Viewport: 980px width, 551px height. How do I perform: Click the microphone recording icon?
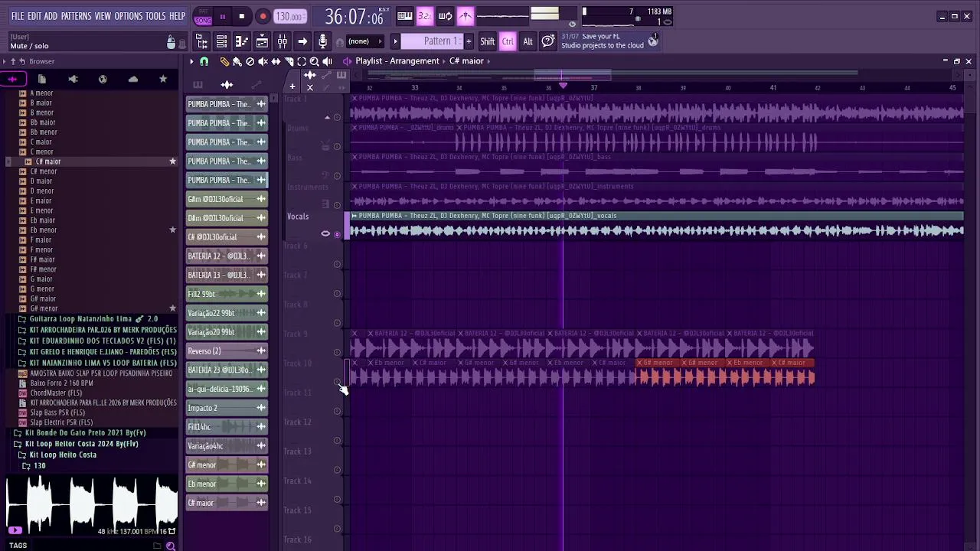(322, 41)
